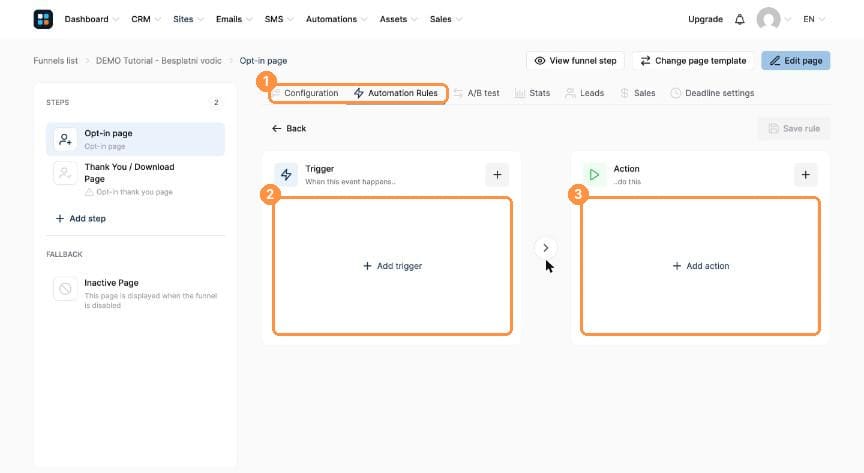The height and width of the screenshot is (473, 864).
Task: Open the Deadline settings tab
Action: click(x=712, y=93)
